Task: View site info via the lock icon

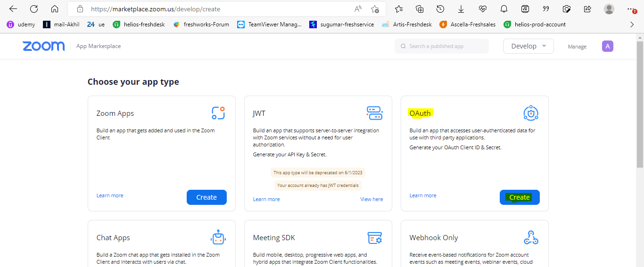Action: click(x=80, y=9)
